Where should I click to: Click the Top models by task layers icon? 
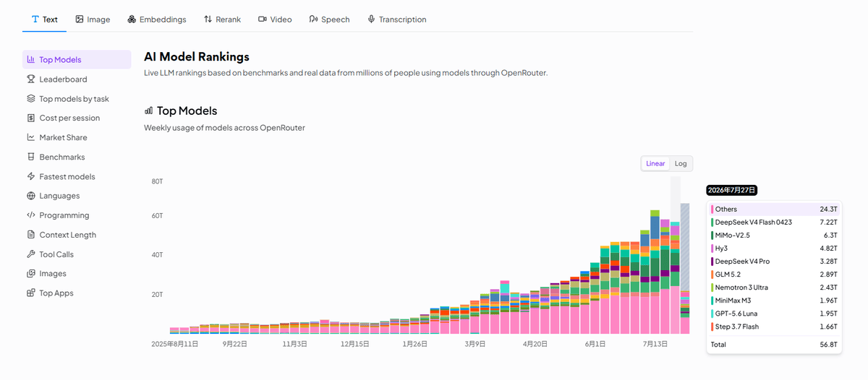coord(31,99)
